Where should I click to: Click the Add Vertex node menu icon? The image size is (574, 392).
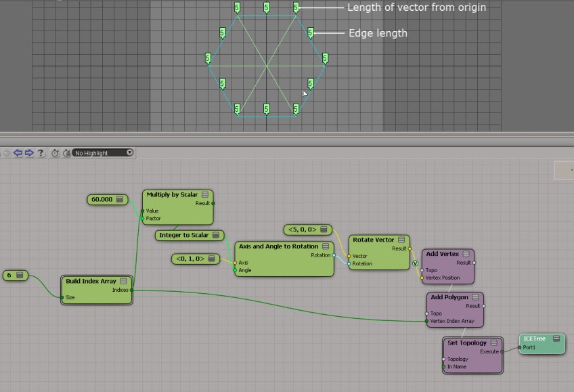coord(466,254)
